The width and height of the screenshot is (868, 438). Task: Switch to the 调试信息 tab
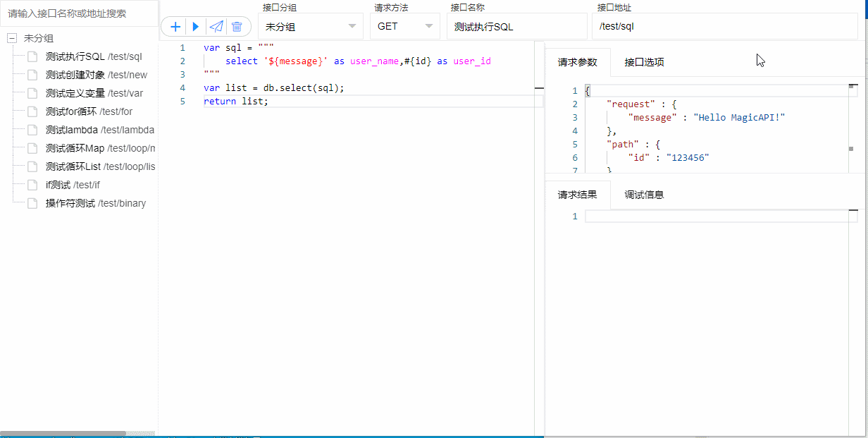(x=644, y=195)
